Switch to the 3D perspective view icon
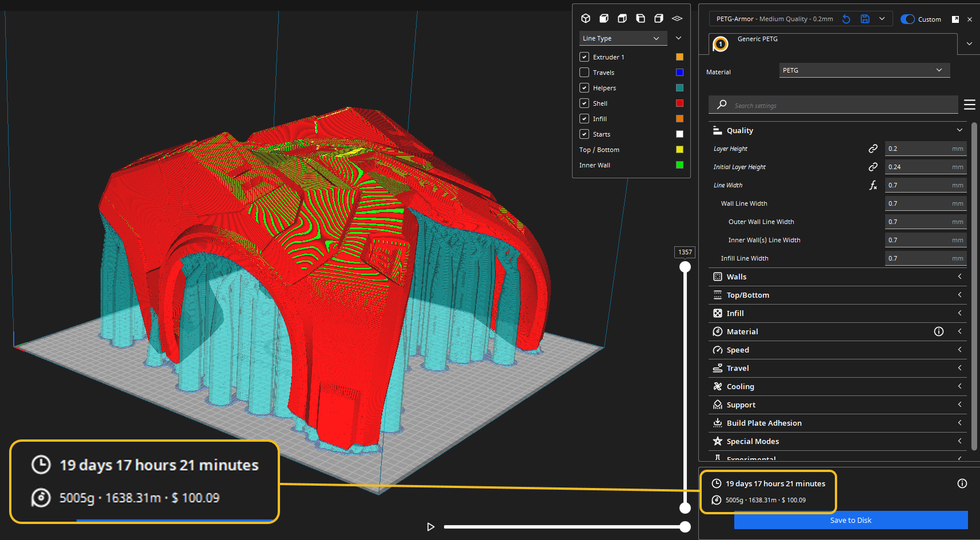The image size is (980, 540). click(586, 18)
